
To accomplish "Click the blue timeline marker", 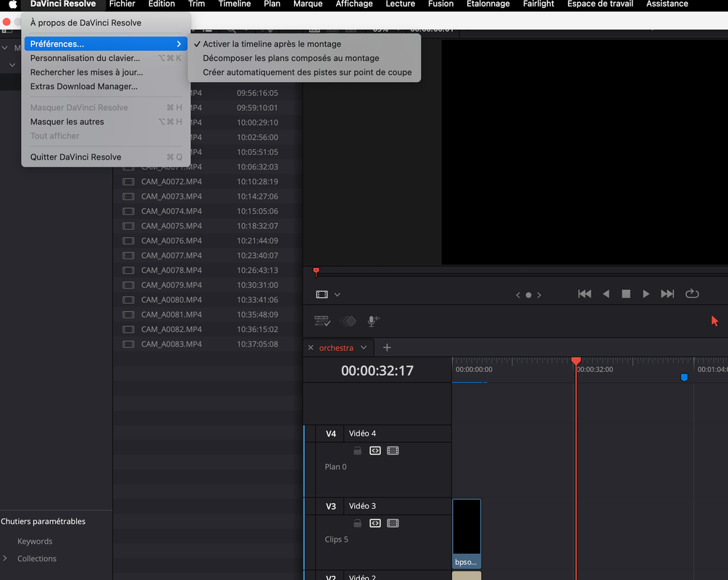I will click(684, 378).
